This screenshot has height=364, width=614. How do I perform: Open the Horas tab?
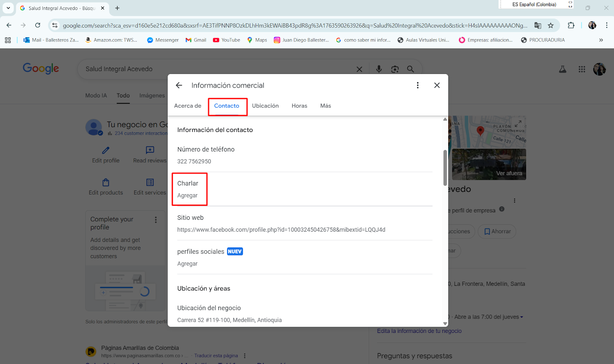(299, 106)
